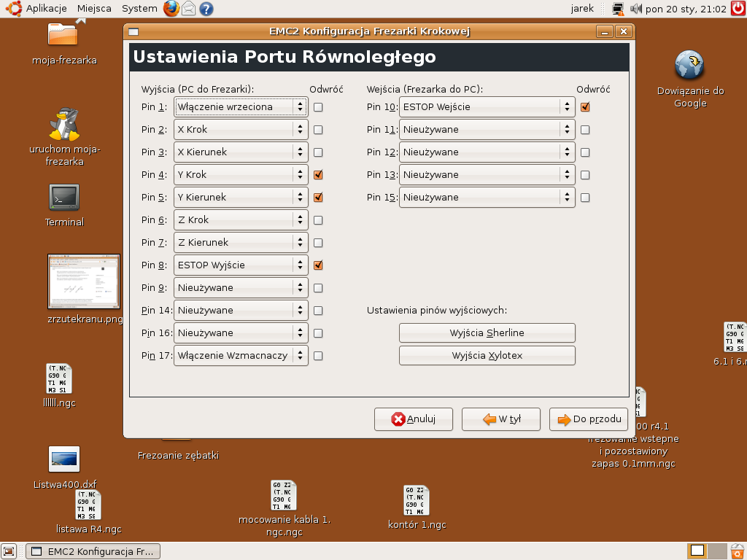Select the mocowanie kabla 1.ngc.ngc file icon
This screenshot has width=747, height=560.
(x=284, y=495)
